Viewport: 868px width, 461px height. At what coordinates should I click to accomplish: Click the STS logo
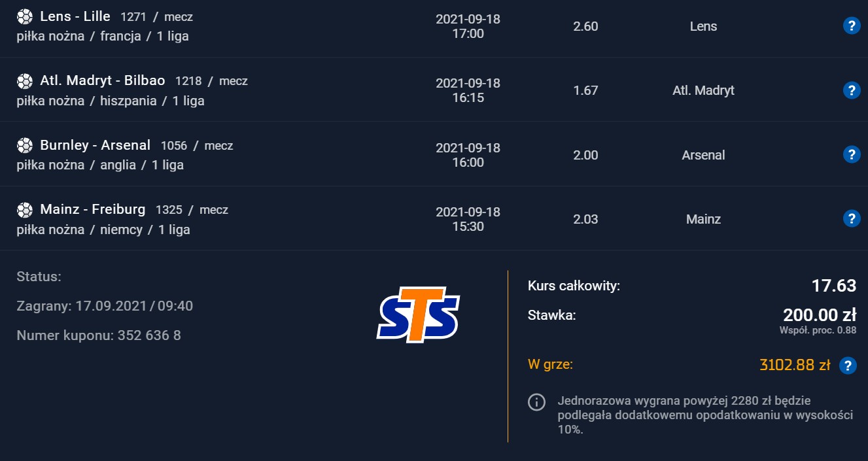tap(418, 315)
